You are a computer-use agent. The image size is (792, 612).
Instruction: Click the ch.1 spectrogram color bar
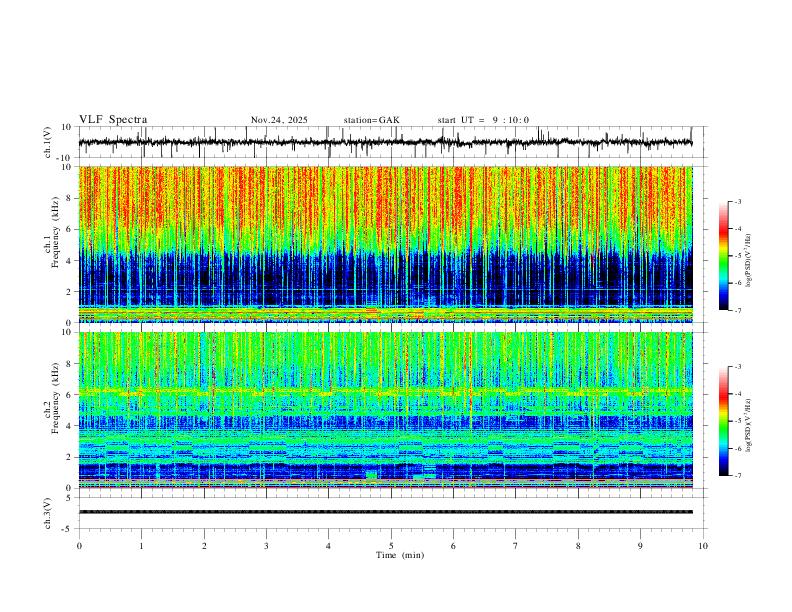coord(723,256)
